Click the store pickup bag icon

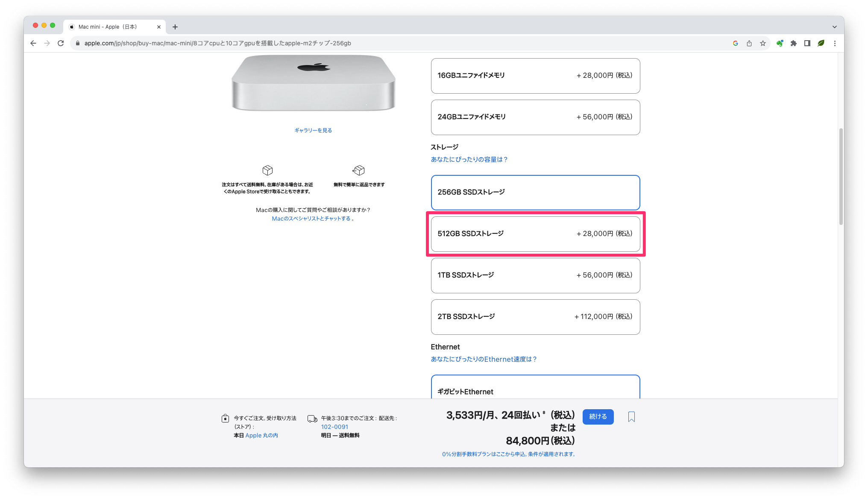(225, 418)
